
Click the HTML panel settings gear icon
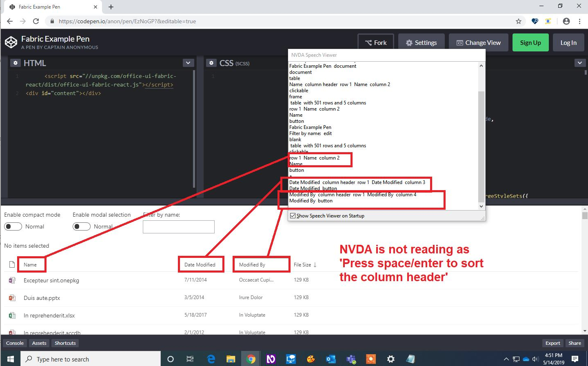click(16, 62)
